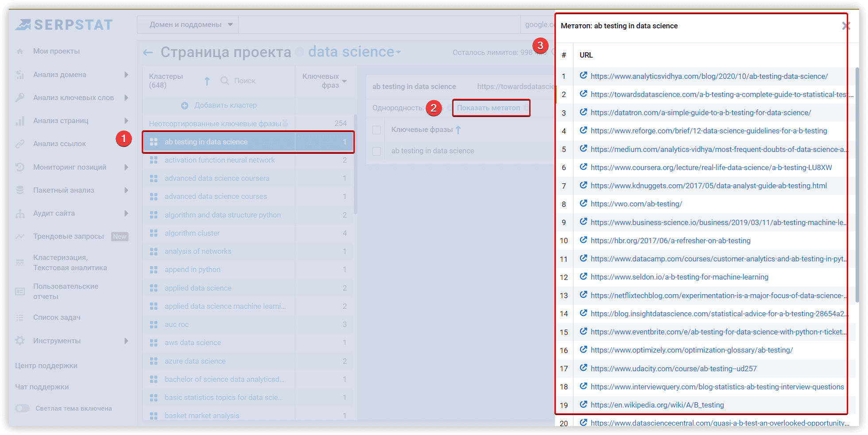Click grid icon of algorithm cluster row

(154, 233)
